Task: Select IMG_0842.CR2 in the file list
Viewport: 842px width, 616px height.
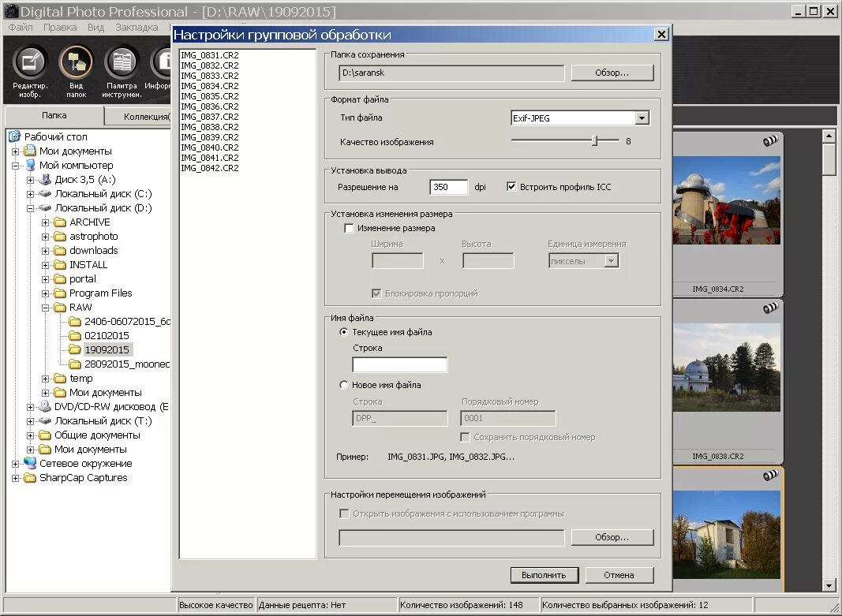Action: click(210, 168)
